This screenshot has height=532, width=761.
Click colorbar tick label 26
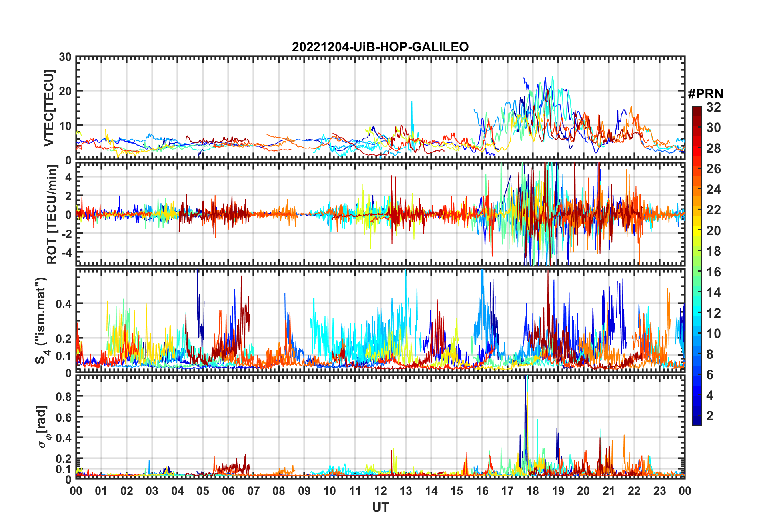[x=713, y=169]
